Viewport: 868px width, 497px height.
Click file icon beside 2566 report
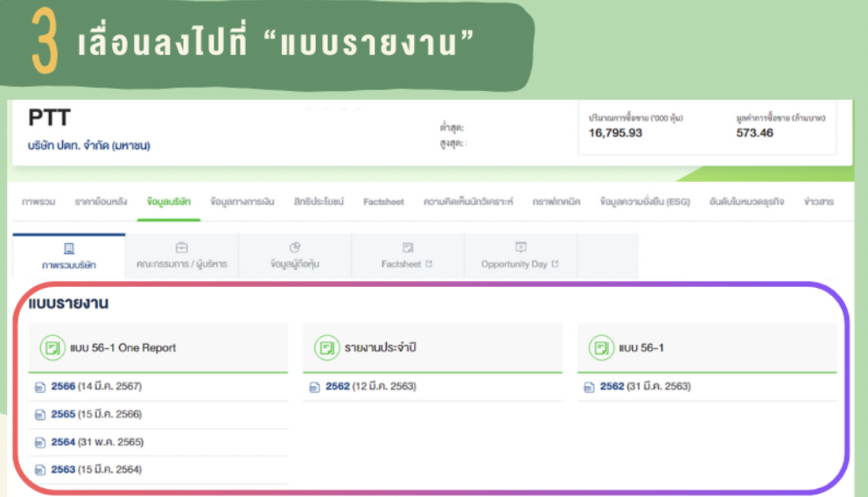pyautogui.click(x=40, y=387)
